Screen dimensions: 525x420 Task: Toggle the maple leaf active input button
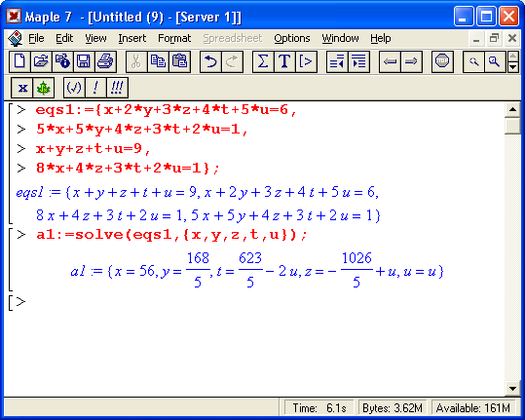tap(43, 88)
